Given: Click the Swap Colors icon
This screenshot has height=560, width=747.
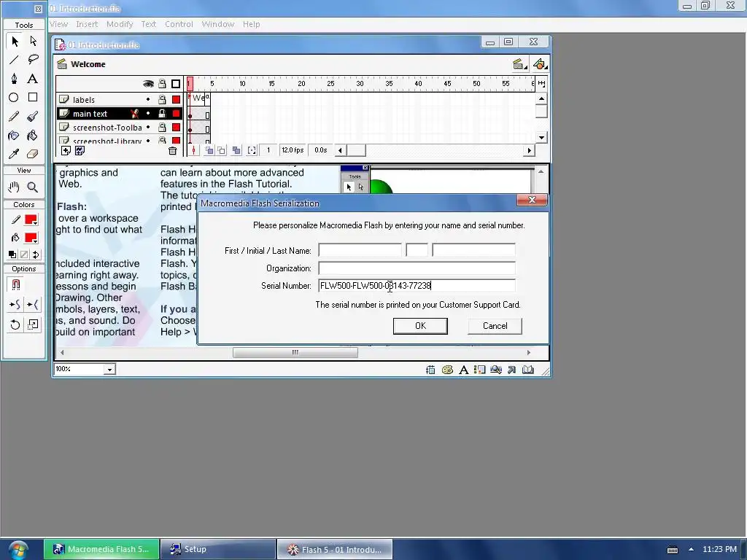Looking at the screenshot, I should (36, 254).
